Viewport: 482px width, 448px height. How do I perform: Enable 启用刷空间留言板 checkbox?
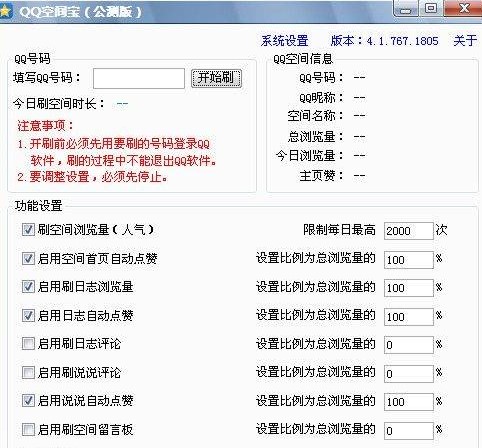28,429
